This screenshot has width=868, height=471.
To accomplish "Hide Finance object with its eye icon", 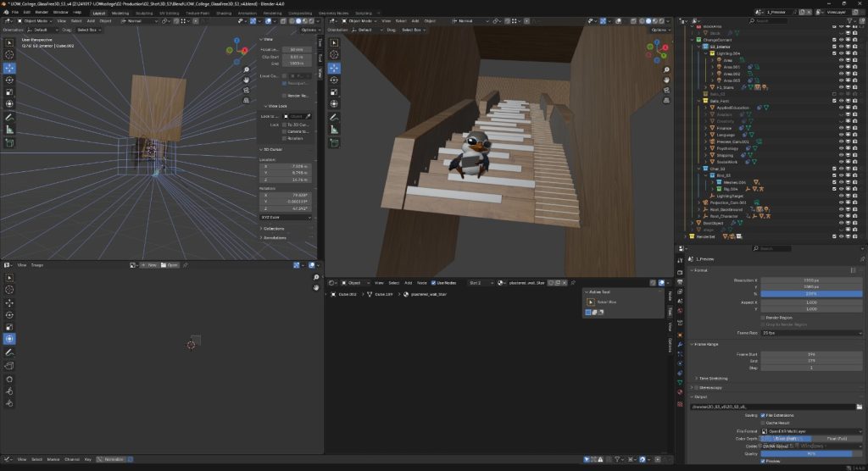I will (x=841, y=129).
